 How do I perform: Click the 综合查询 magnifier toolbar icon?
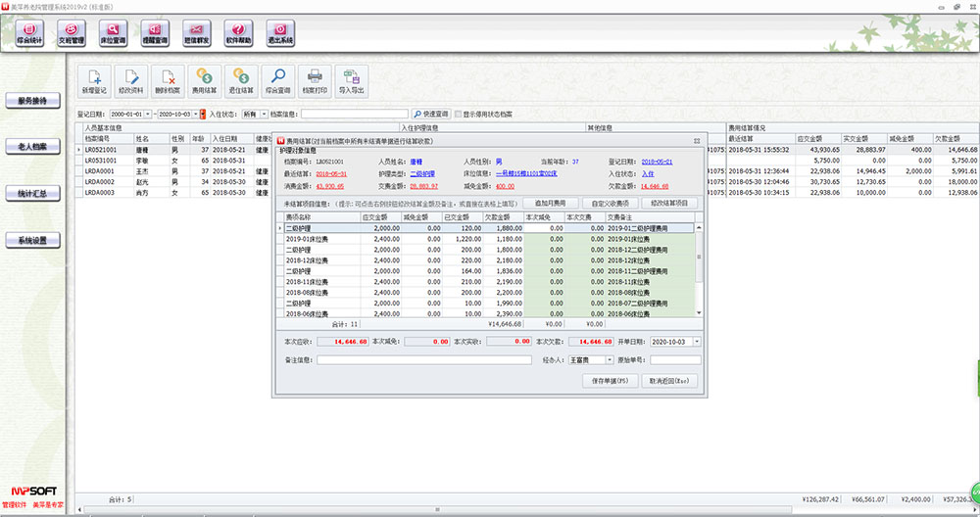click(x=277, y=78)
